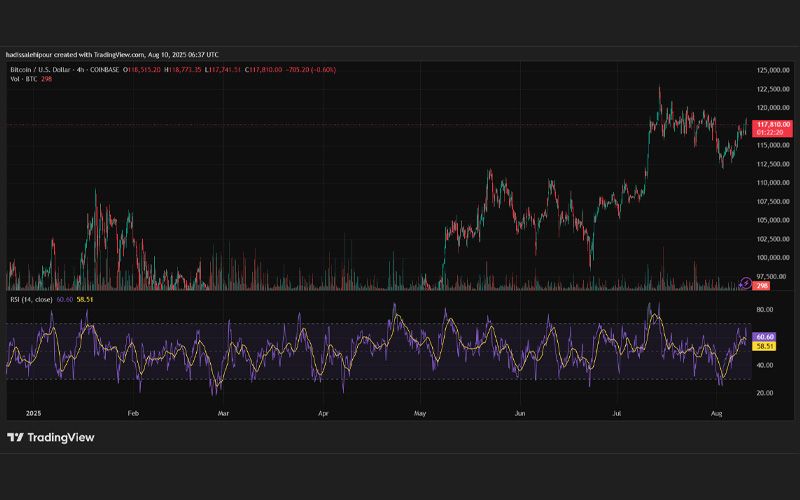The width and height of the screenshot is (800, 500).
Task: Click the Feb marker on time axis
Action: (133, 413)
